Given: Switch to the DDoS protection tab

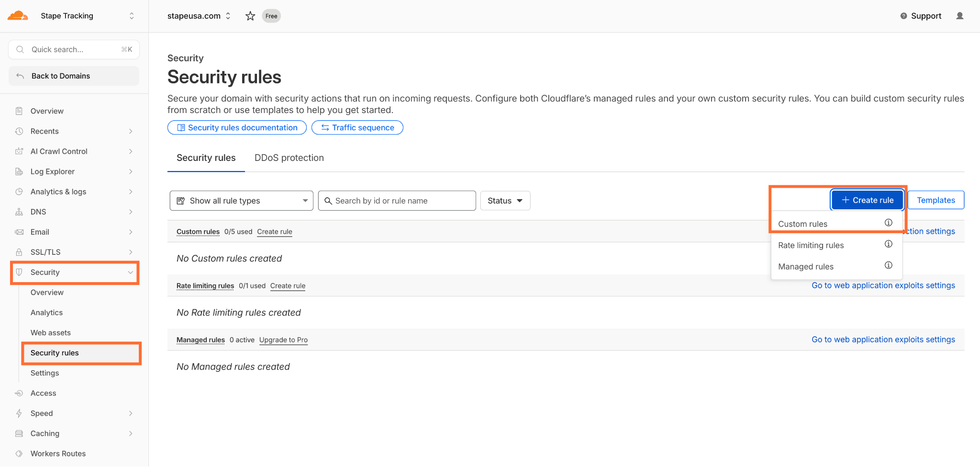Looking at the screenshot, I should pyautogui.click(x=289, y=158).
